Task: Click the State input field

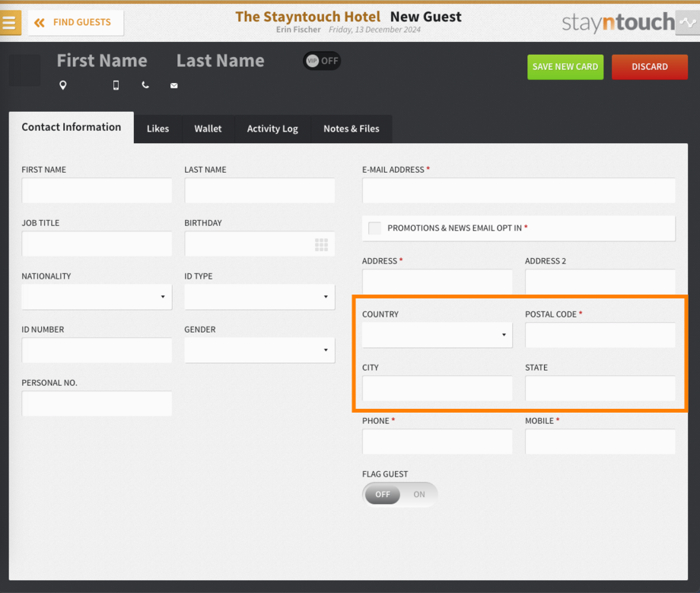Action: click(600, 388)
